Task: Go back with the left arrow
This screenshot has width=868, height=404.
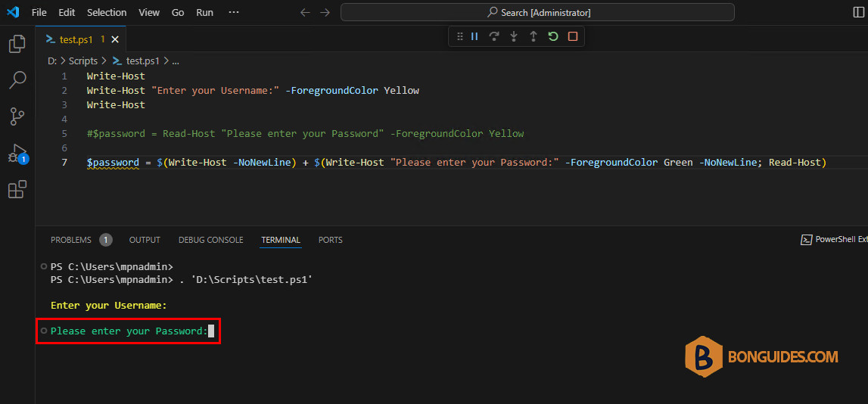Action: 304,12
